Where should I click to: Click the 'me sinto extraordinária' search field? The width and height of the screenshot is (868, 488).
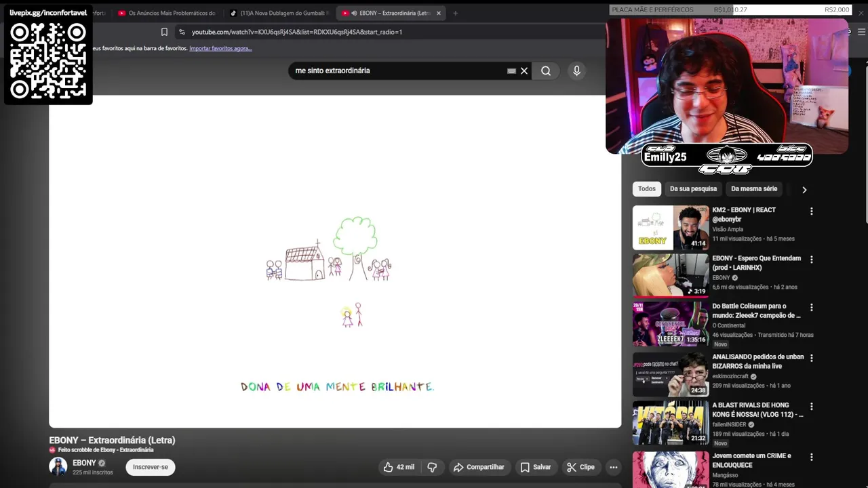click(x=400, y=70)
